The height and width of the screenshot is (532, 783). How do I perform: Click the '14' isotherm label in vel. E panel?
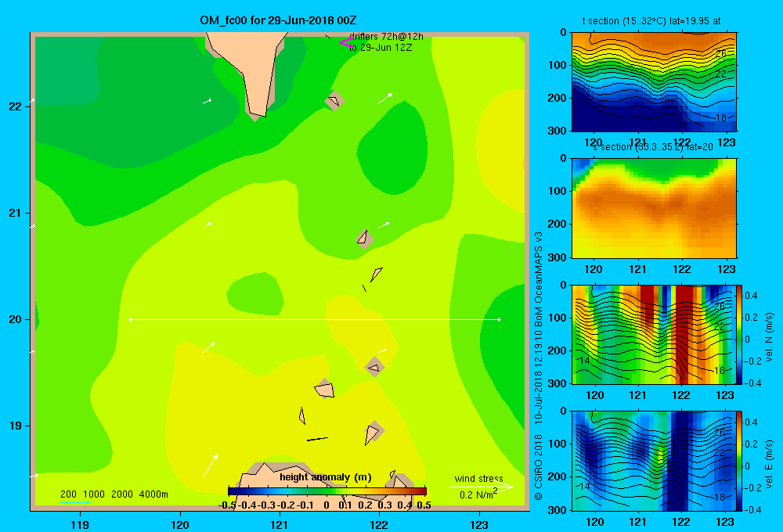[585, 486]
